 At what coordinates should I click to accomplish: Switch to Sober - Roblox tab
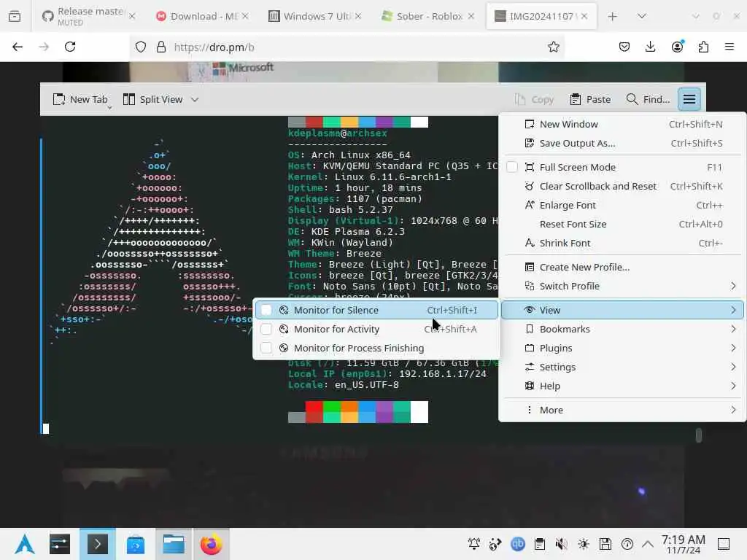click(427, 16)
